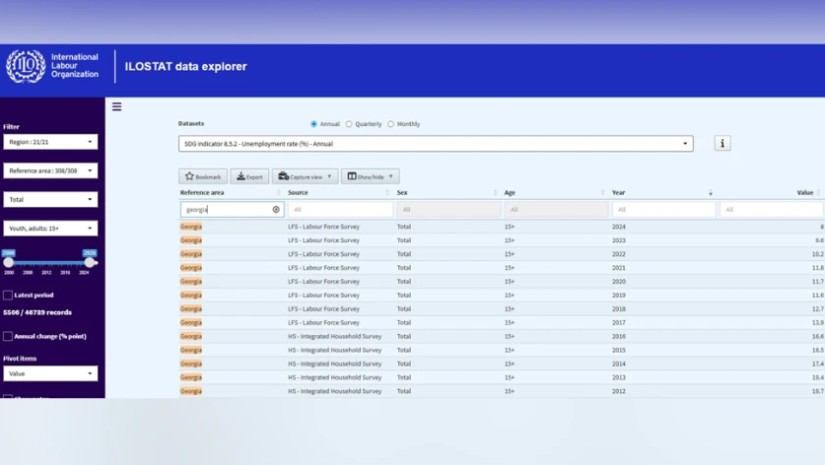Open the SDG indicator dataset dropdown
Viewport: 825px width, 465px height.
(x=435, y=143)
